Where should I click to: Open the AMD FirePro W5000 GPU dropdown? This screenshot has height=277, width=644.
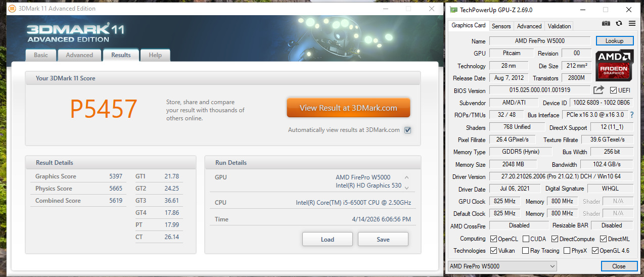(x=502, y=266)
